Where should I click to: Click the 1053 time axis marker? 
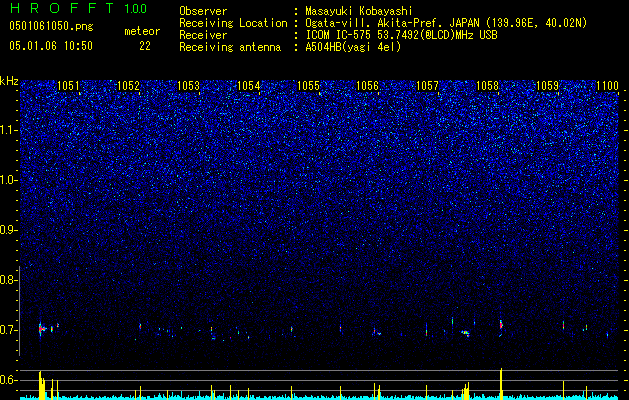coord(188,86)
